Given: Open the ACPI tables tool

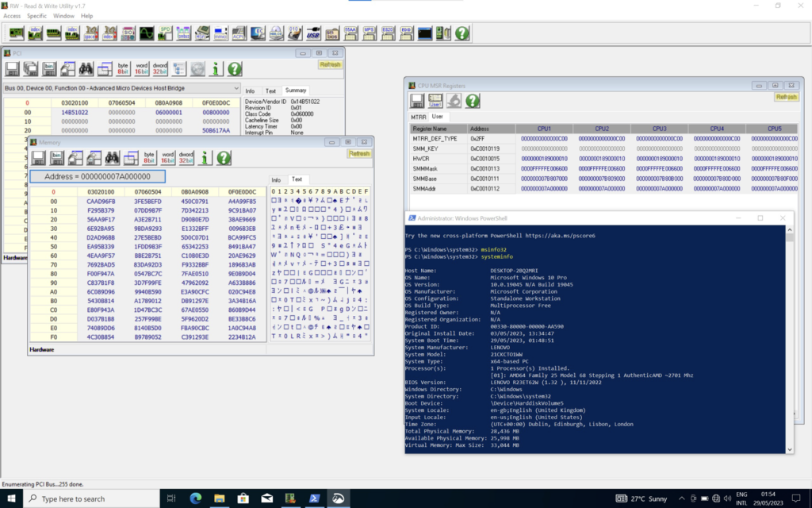Looking at the screenshot, I should [x=239, y=33].
